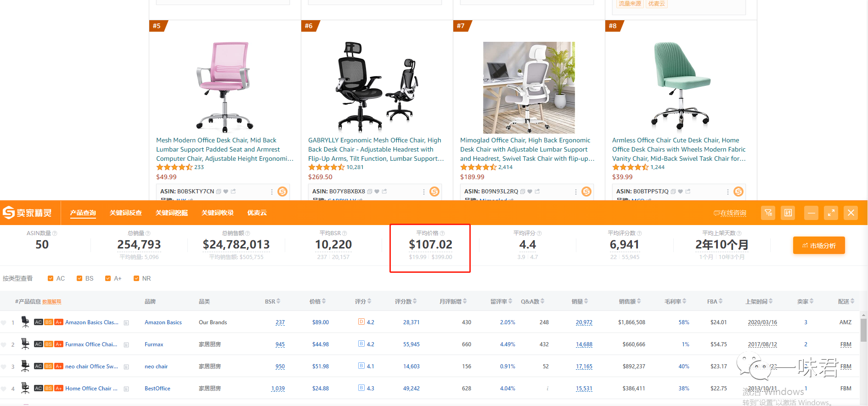The image size is (868, 406).
Task: Uncheck the AC type filter checkbox
Action: 51,278
